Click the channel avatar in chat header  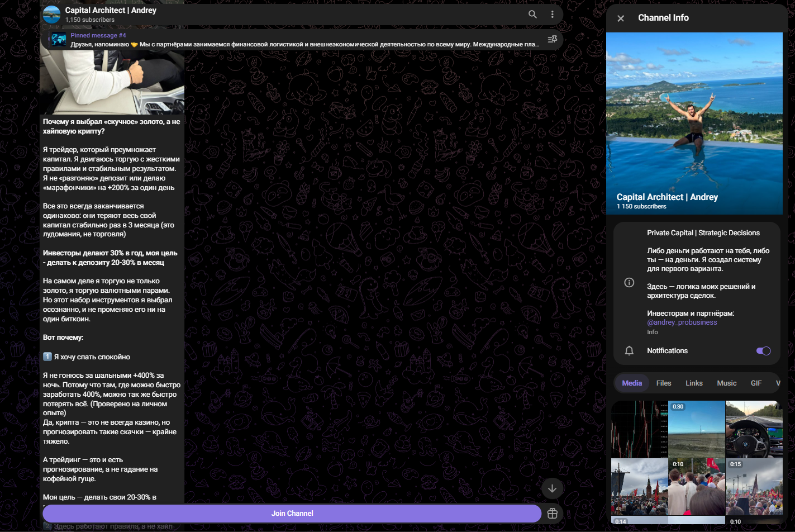click(52, 15)
